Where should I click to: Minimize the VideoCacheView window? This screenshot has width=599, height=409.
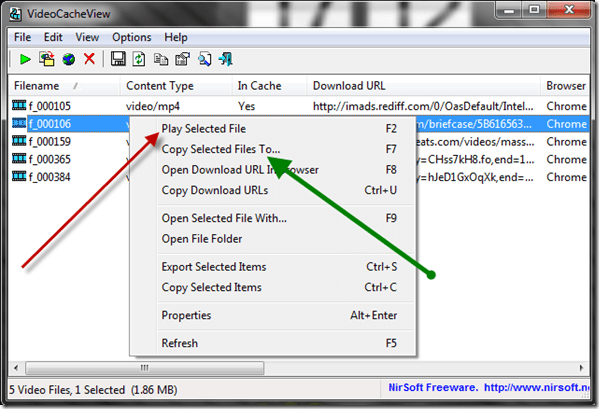509,10
